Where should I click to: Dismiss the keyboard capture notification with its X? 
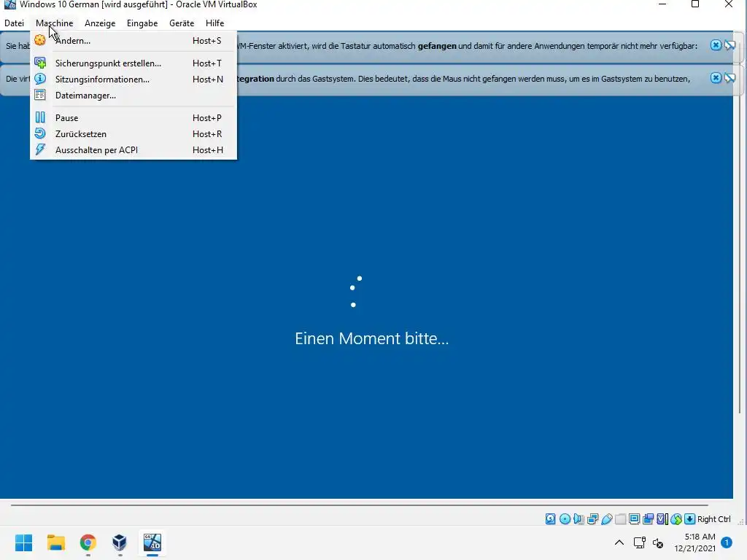click(x=716, y=45)
